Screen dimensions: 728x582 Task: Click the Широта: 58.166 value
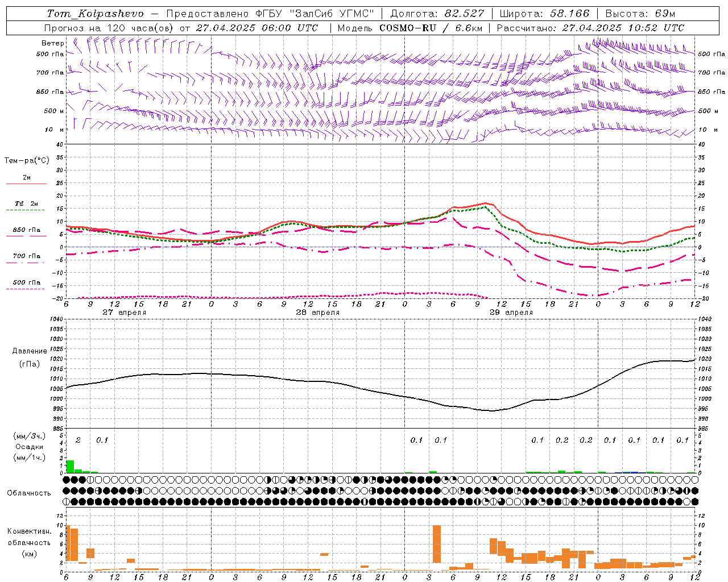point(544,14)
